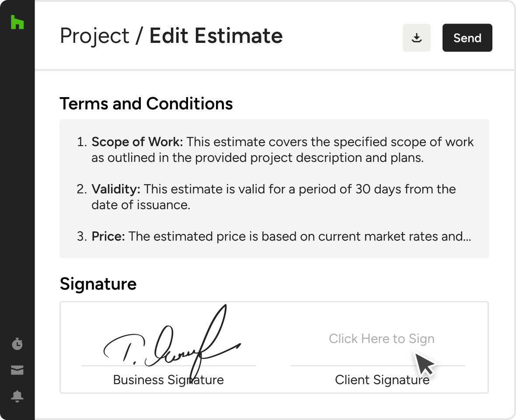The height and width of the screenshot is (420, 516).
Task: Download the estimate using the download icon
Action: point(417,38)
